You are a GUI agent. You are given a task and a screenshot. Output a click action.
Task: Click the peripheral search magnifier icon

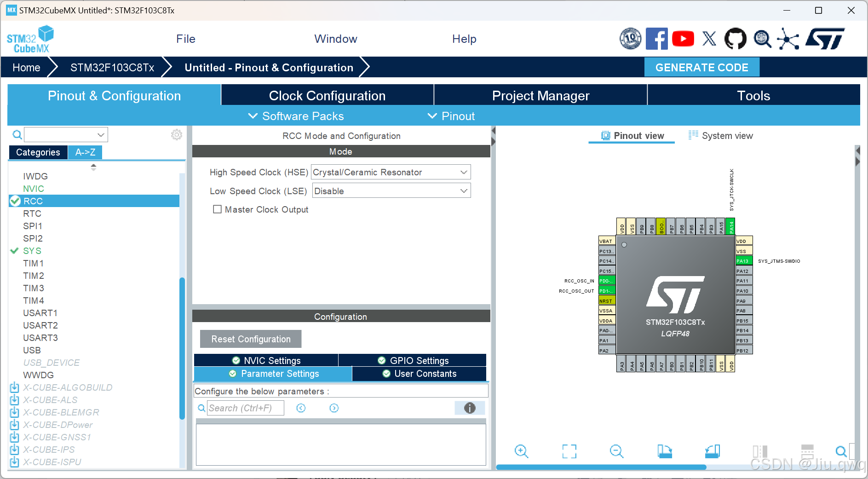pyautogui.click(x=17, y=135)
